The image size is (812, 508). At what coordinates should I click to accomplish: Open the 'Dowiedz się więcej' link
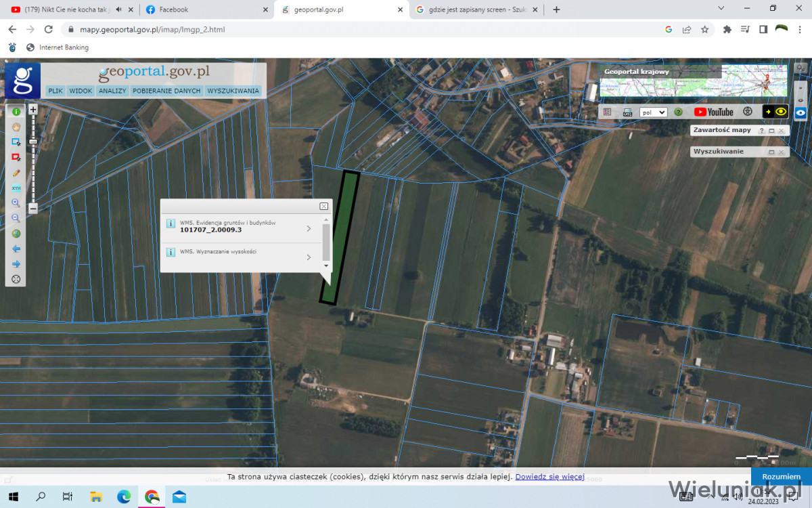pyautogui.click(x=549, y=477)
